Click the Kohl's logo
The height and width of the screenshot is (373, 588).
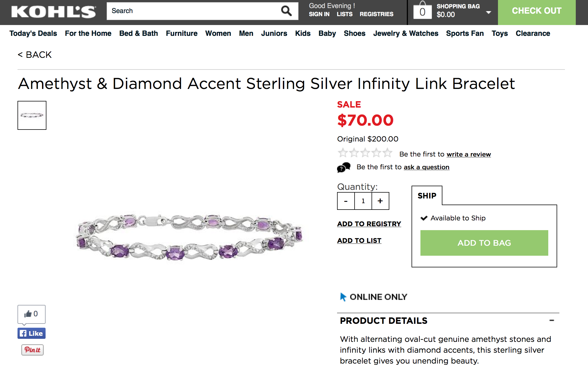(x=54, y=12)
